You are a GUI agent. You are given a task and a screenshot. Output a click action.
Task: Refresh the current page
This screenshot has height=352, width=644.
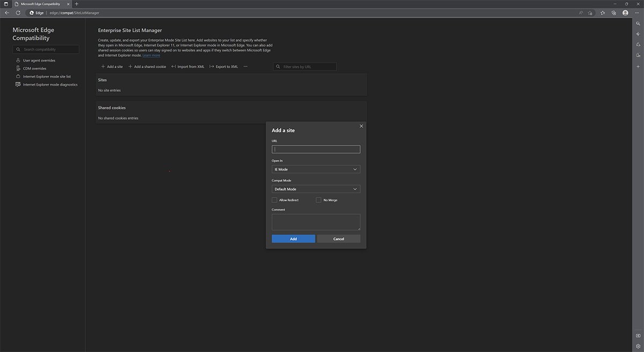click(x=18, y=12)
